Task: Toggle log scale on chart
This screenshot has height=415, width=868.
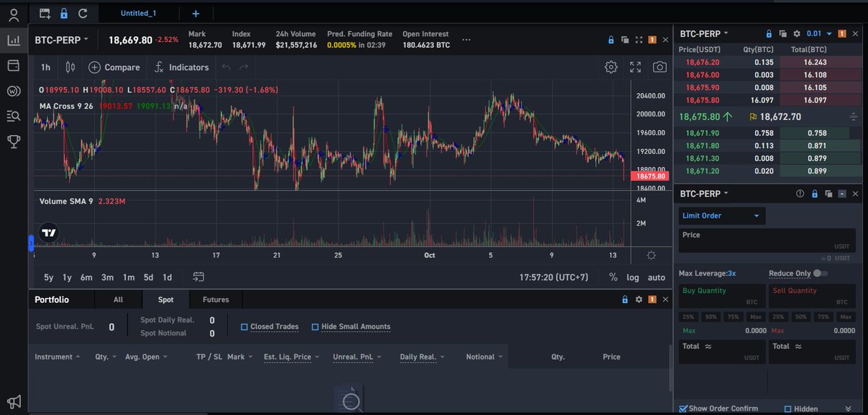Action: [x=633, y=278]
